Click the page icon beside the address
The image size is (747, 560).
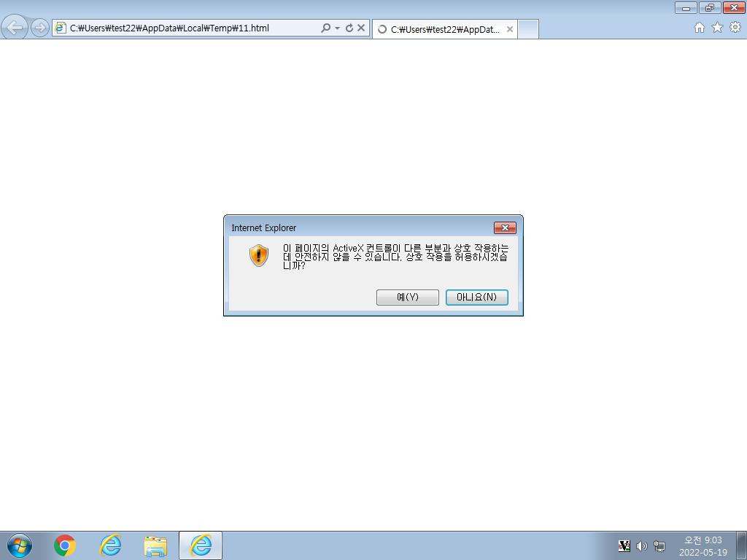[x=60, y=28]
